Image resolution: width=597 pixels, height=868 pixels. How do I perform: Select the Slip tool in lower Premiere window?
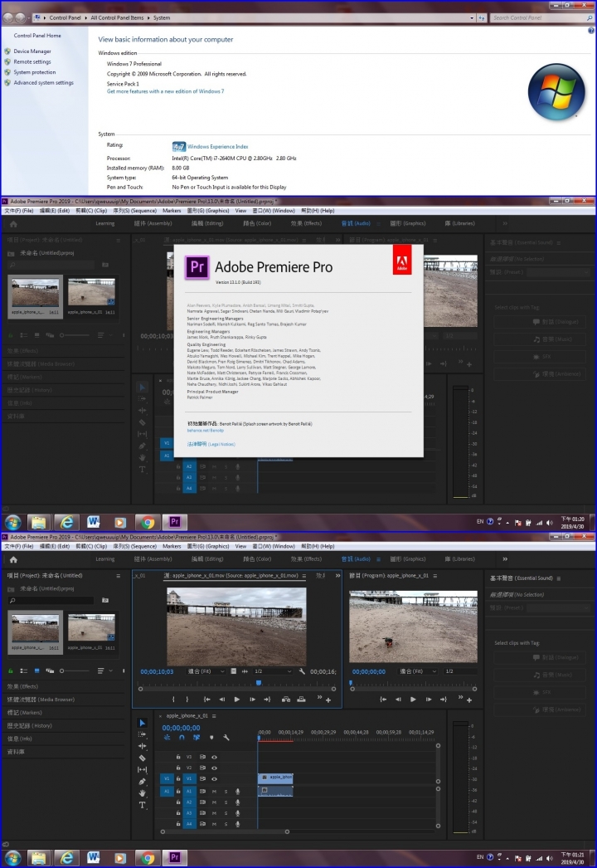click(x=142, y=769)
